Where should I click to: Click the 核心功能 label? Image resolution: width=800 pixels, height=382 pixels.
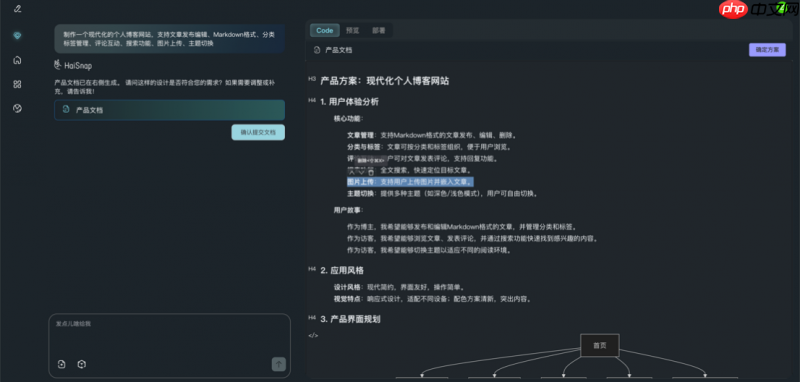[x=349, y=118]
